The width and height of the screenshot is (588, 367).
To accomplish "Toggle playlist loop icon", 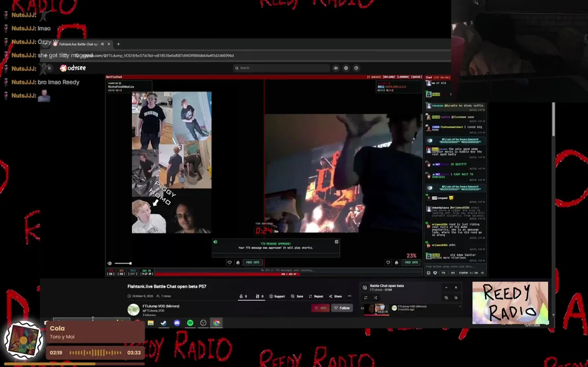I will pyautogui.click(x=366, y=298).
